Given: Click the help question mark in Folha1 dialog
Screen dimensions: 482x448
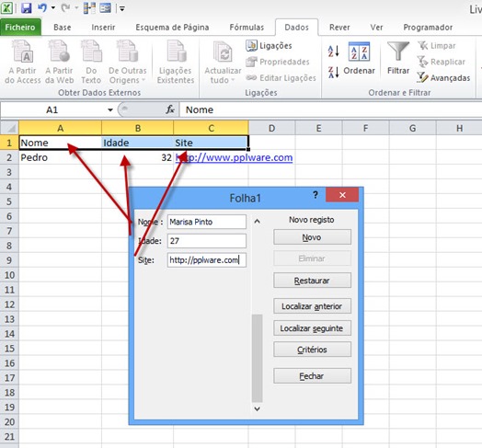Looking at the screenshot, I should (316, 195).
